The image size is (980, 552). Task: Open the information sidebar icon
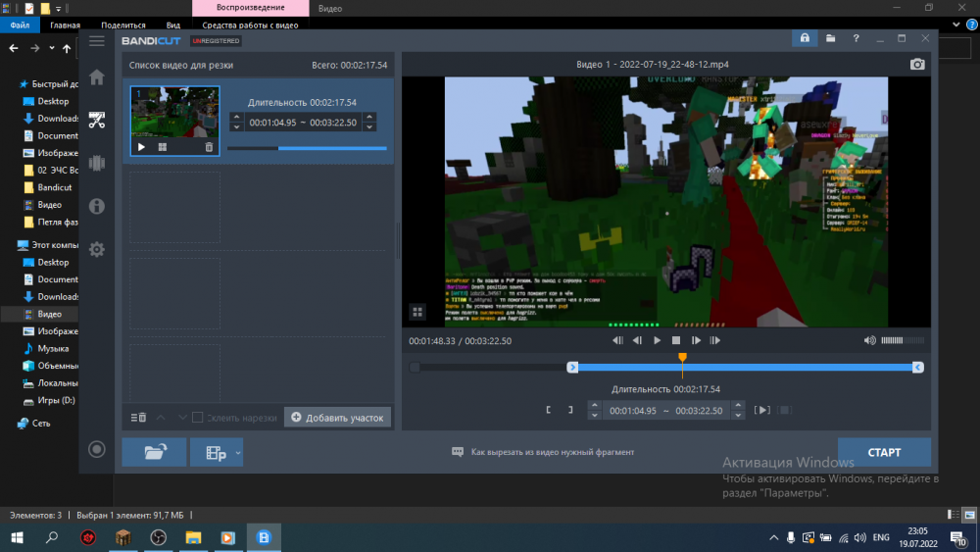pyautogui.click(x=97, y=206)
